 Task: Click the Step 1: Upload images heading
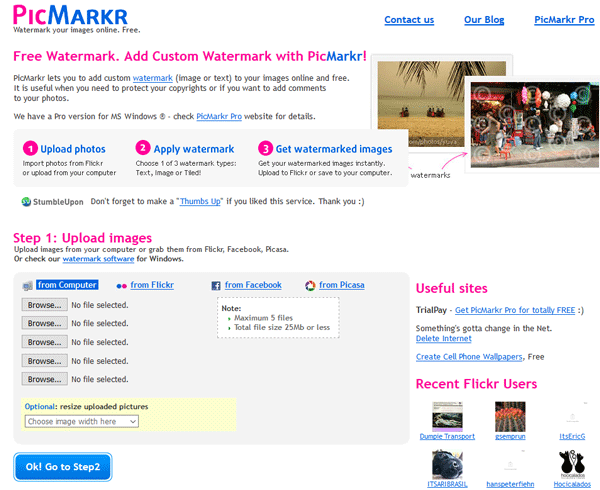point(83,238)
